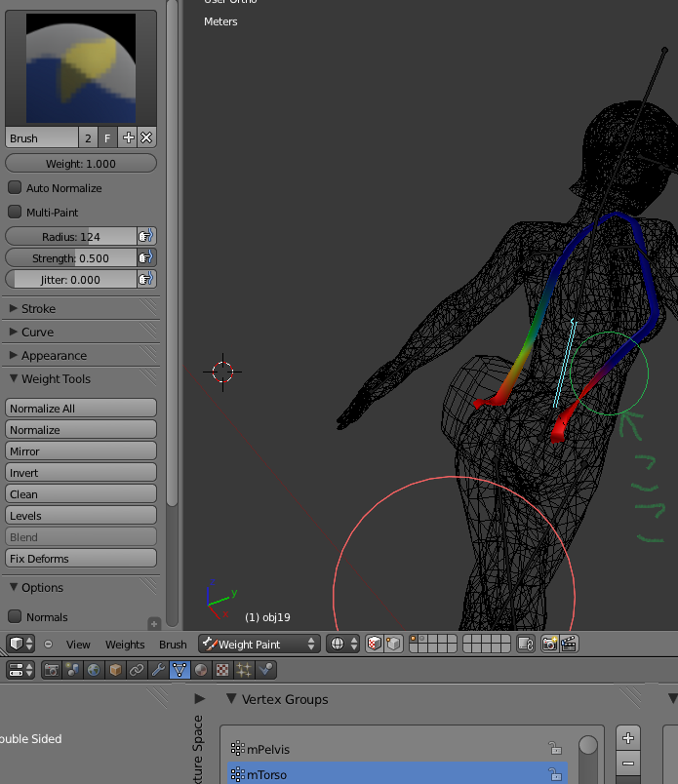Viewport: 678px width, 784px height.
Task: Click the Fix Deforms button
Action: coord(81,559)
